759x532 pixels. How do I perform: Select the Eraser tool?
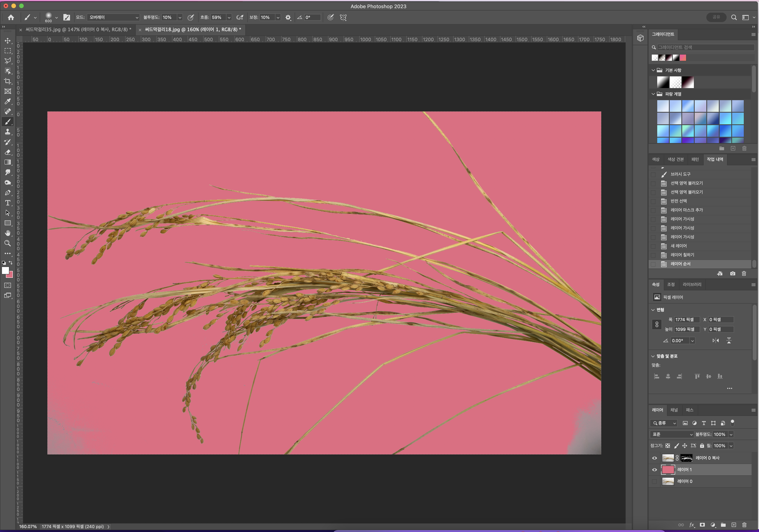click(x=8, y=152)
